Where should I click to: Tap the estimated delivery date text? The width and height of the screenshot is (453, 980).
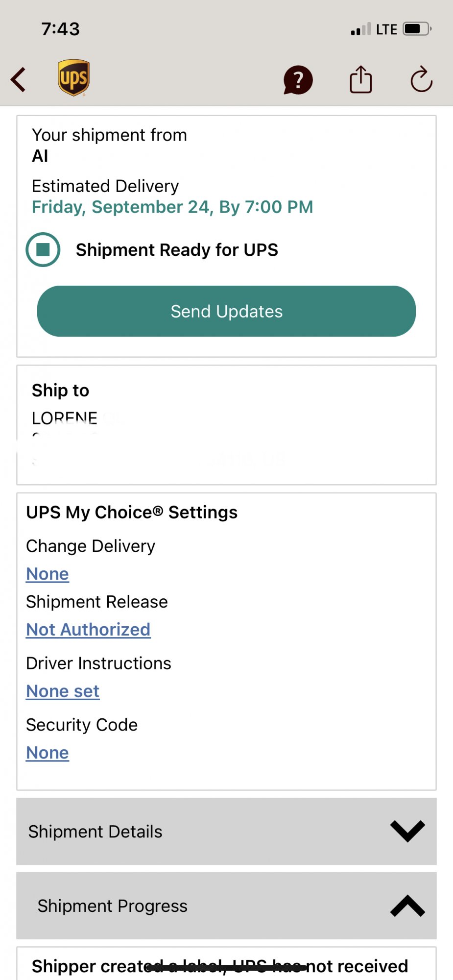pyautogui.click(x=172, y=207)
